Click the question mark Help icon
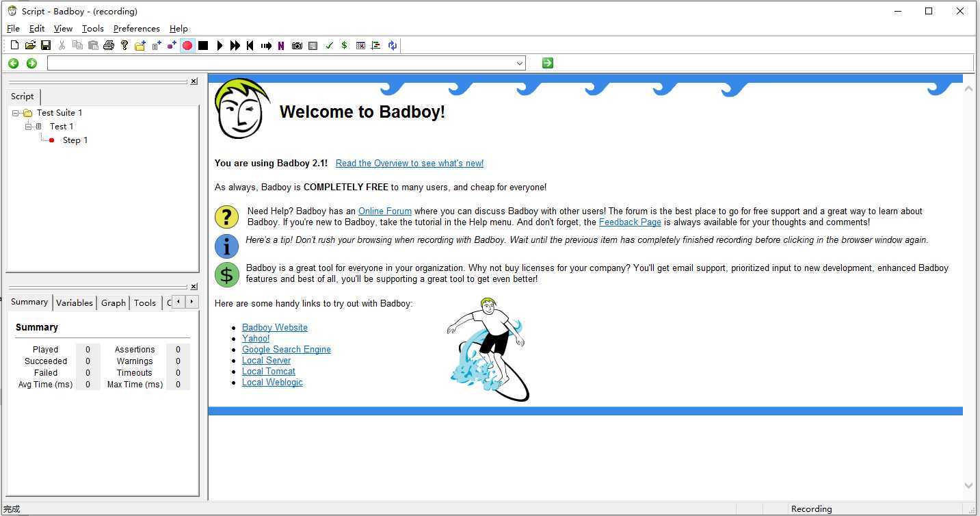Image resolution: width=980 pixels, height=516 pixels. click(124, 45)
